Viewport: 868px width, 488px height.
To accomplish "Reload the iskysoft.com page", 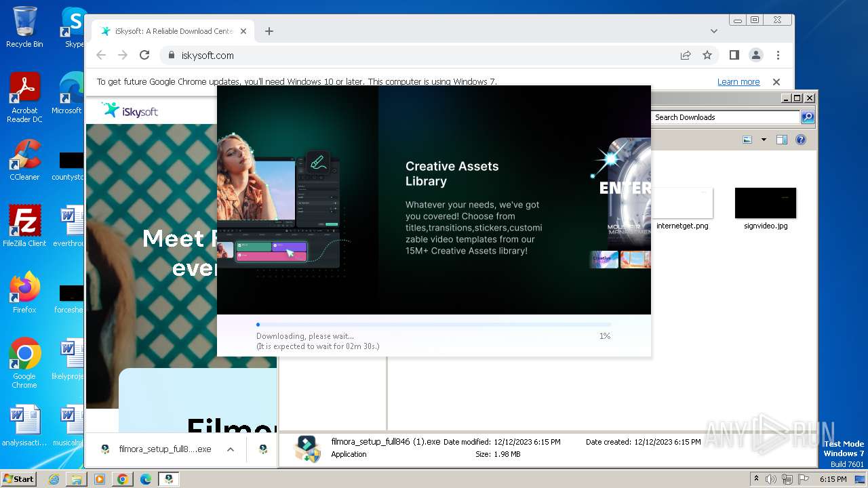I will (144, 56).
